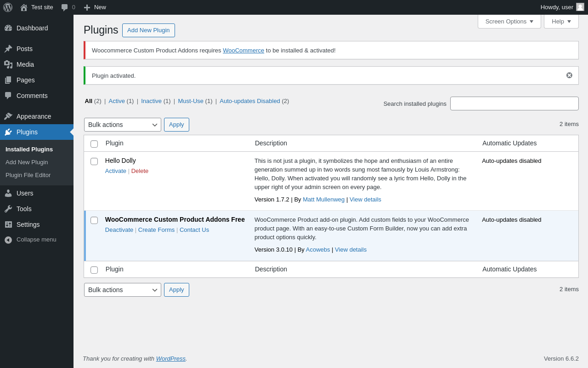Image resolution: width=588 pixels, height=368 pixels.
Task: Open Plugin File Editor submenu item
Action: click(x=28, y=175)
